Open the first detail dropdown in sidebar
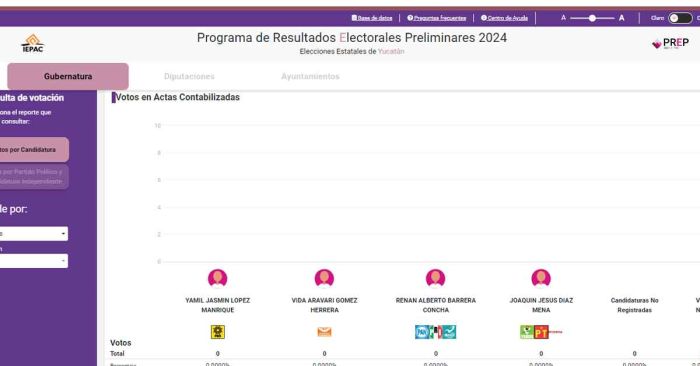This screenshot has height=366, width=700. (33, 233)
